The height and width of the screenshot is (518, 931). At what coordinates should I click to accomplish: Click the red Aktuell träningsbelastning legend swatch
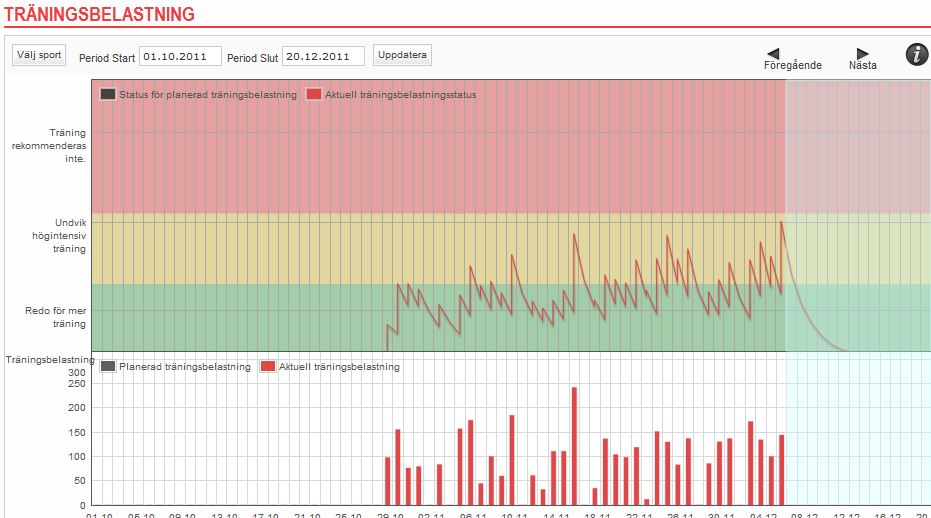[x=268, y=367]
